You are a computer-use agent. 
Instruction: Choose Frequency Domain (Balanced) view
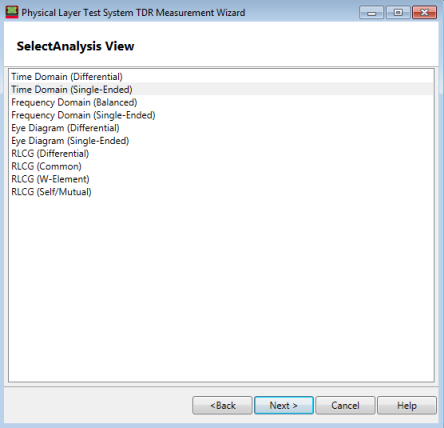tap(221, 102)
